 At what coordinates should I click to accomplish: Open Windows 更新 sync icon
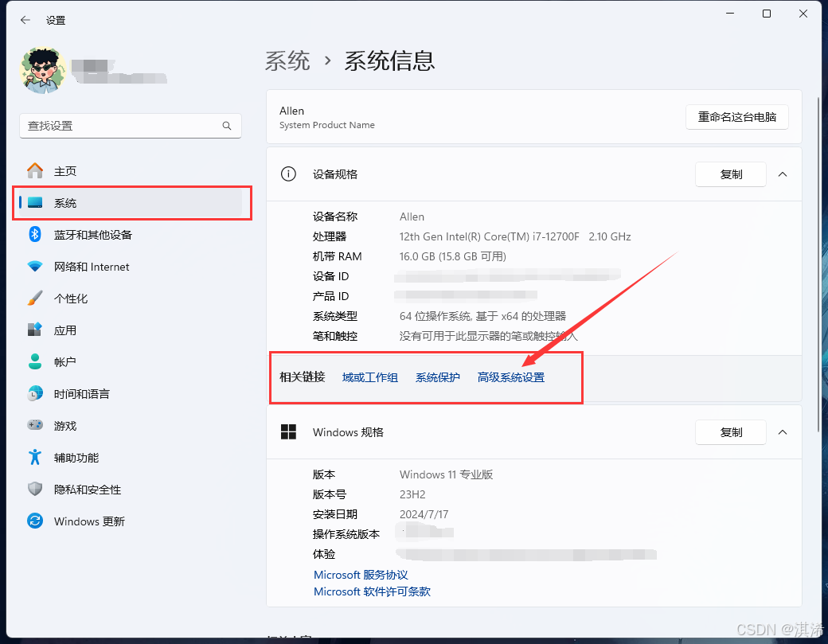click(35, 521)
